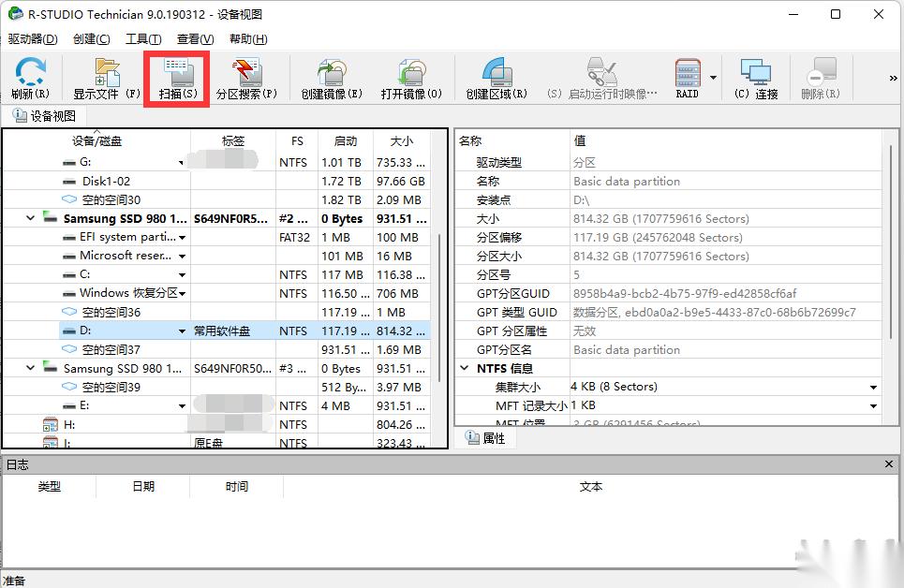Click the 时间 log column header

[x=236, y=487]
